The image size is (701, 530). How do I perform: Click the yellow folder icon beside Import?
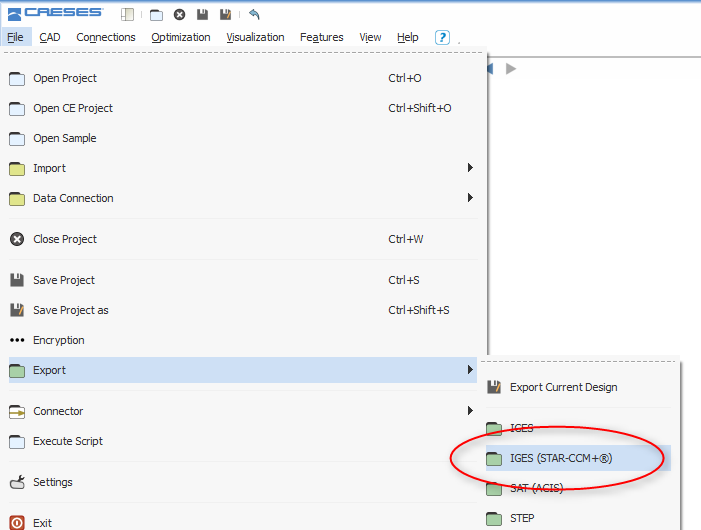(x=17, y=168)
